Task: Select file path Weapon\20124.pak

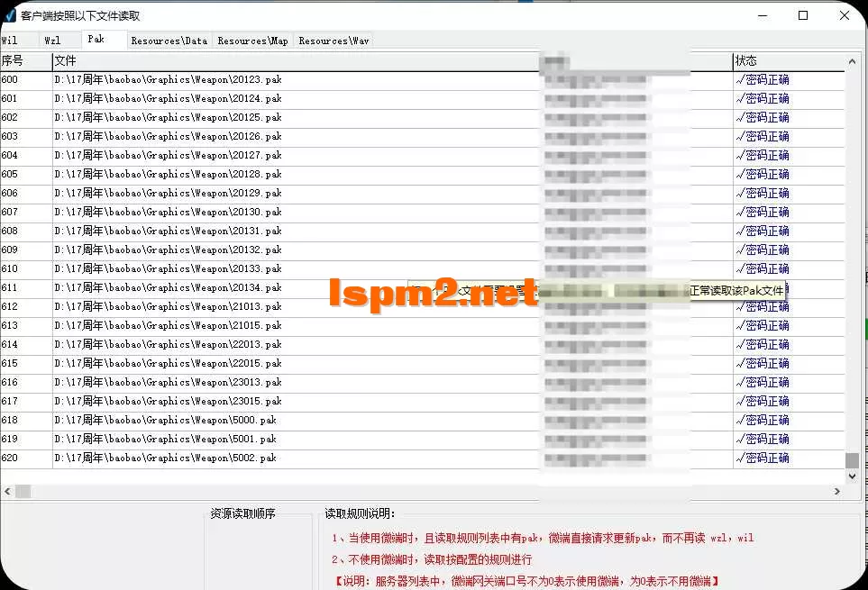Action: tap(169, 98)
